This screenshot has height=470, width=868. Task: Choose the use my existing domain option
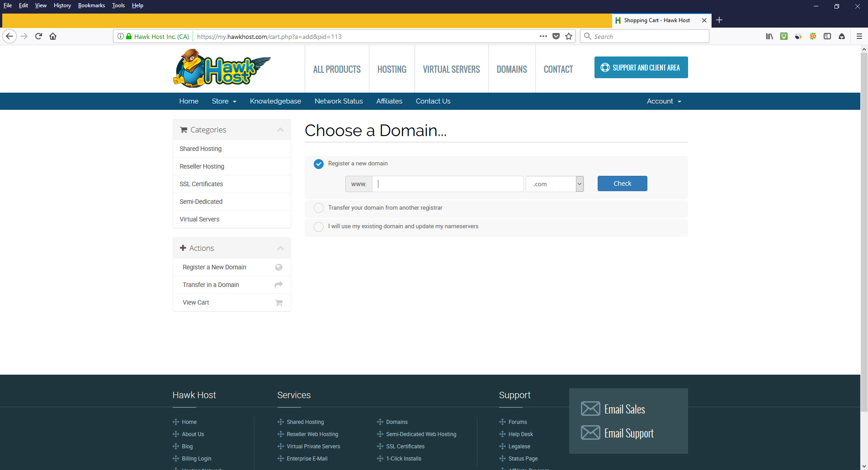click(x=319, y=226)
